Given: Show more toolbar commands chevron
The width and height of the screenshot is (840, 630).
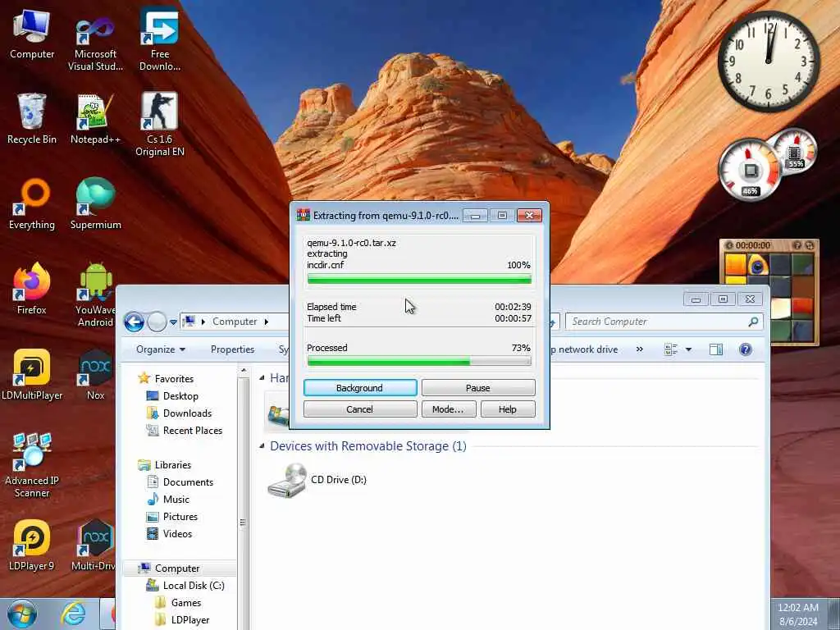Looking at the screenshot, I should [639, 349].
